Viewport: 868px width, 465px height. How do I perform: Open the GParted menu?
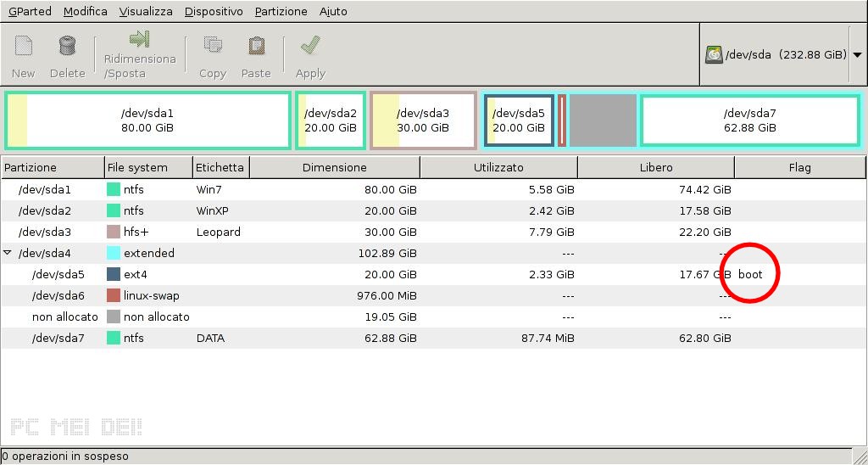click(x=30, y=11)
